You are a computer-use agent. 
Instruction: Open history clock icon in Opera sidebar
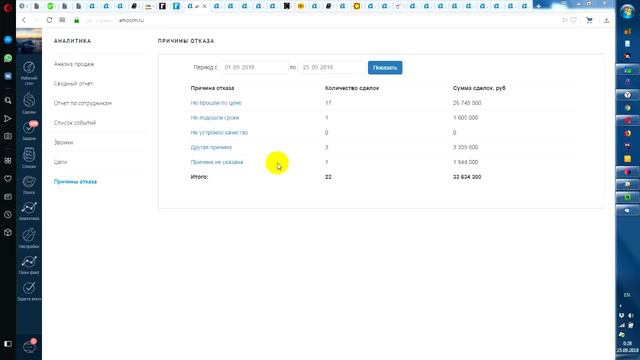coord(8,215)
